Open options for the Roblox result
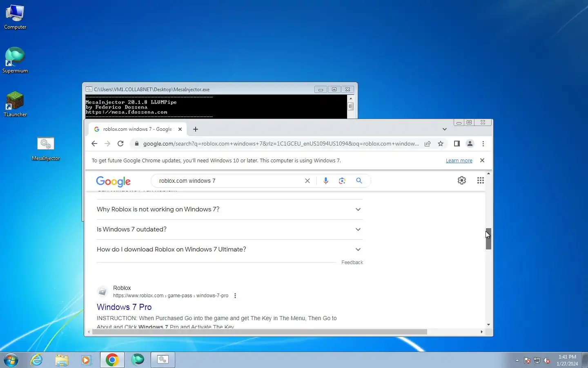 pyautogui.click(x=235, y=296)
